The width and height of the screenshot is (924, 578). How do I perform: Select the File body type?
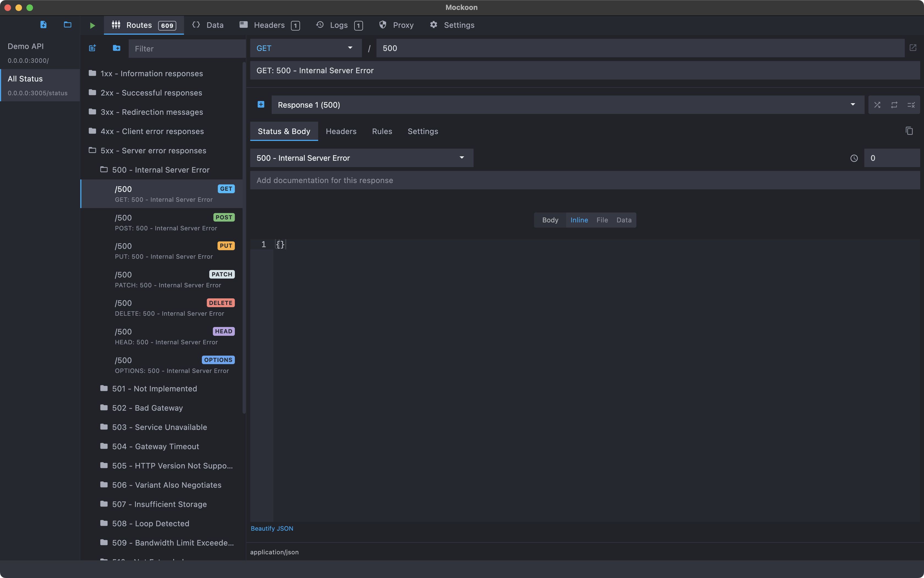point(602,220)
